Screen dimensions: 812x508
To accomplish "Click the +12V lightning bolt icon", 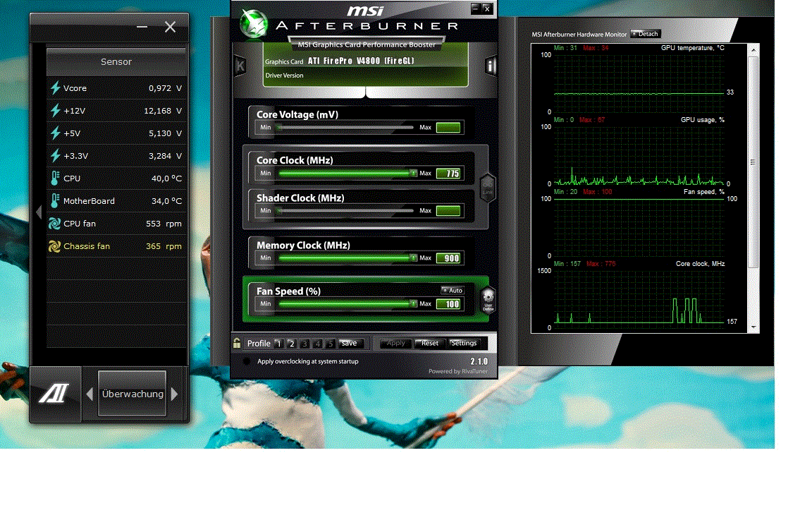I will click(56, 110).
